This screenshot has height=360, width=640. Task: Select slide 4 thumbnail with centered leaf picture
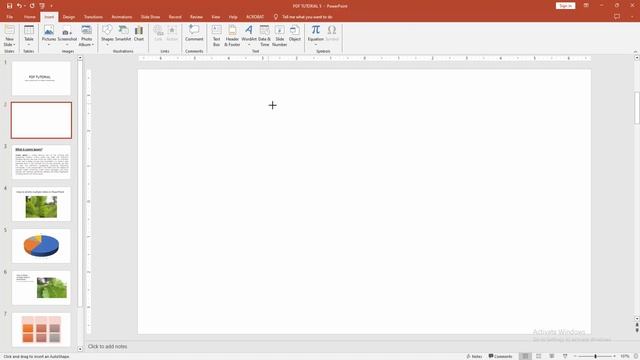41,204
